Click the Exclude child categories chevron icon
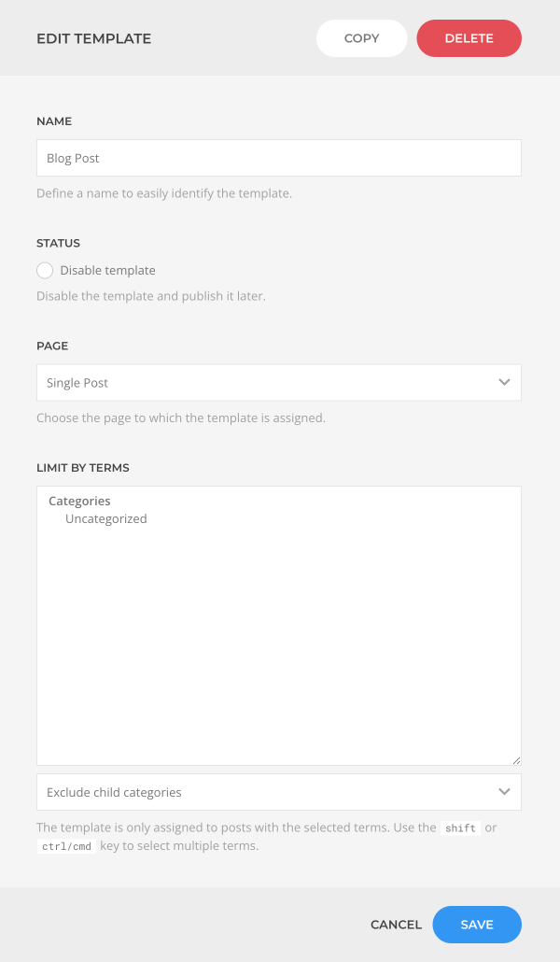The image size is (560, 962). point(504,791)
